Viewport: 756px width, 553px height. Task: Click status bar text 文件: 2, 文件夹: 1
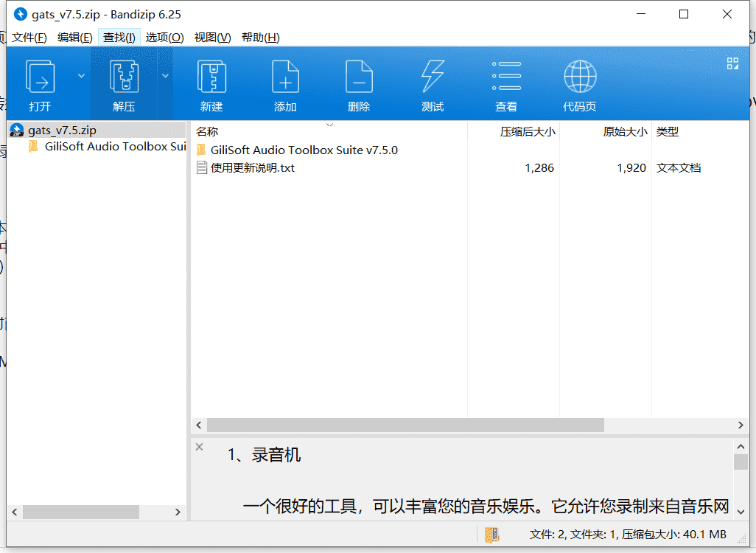[x=573, y=534]
